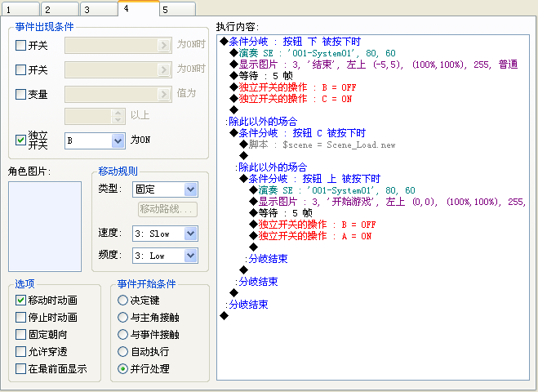
Task: Switch to event page tab 3
Action: (99, 9)
